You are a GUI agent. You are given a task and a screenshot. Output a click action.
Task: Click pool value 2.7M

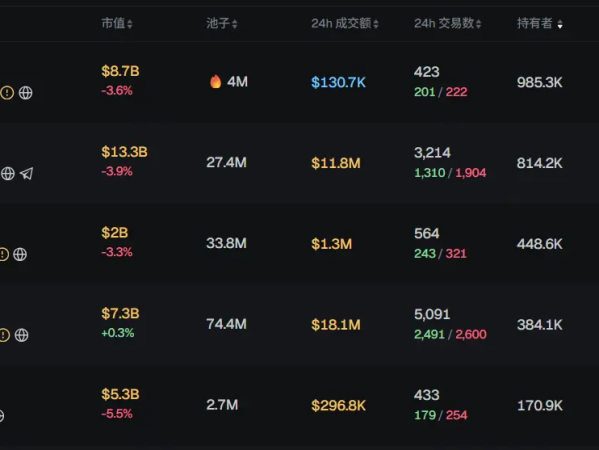click(x=222, y=405)
